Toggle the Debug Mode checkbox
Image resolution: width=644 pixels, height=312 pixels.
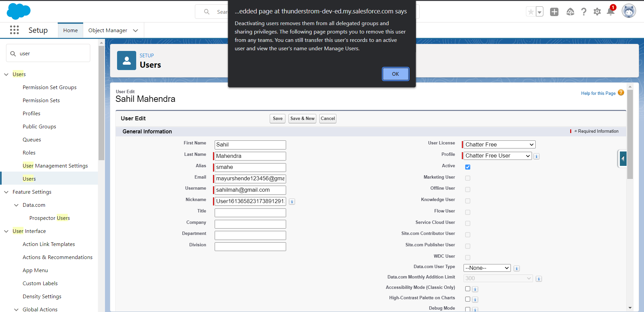[468, 309]
